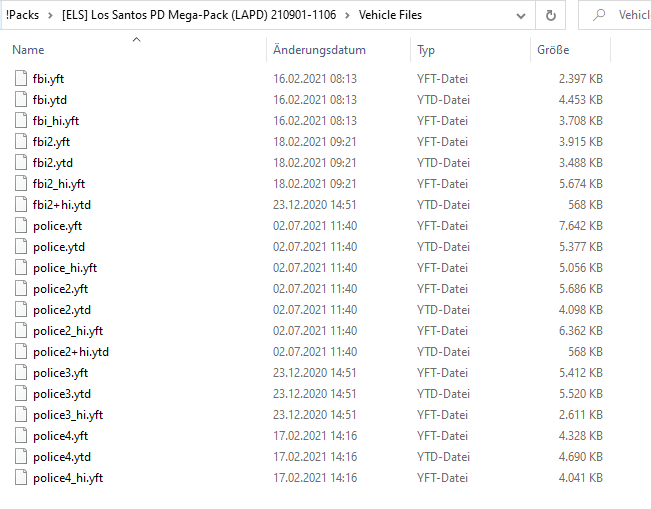This screenshot has height=509, width=651.
Task: Select the file icon of police4_hi.yft
Action: [21, 477]
